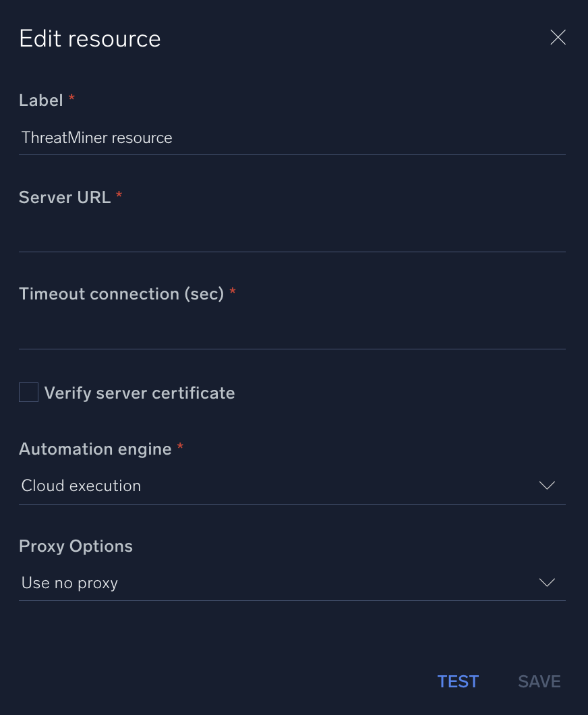Image resolution: width=588 pixels, height=715 pixels.
Task: Run a connection test
Action: (458, 681)
